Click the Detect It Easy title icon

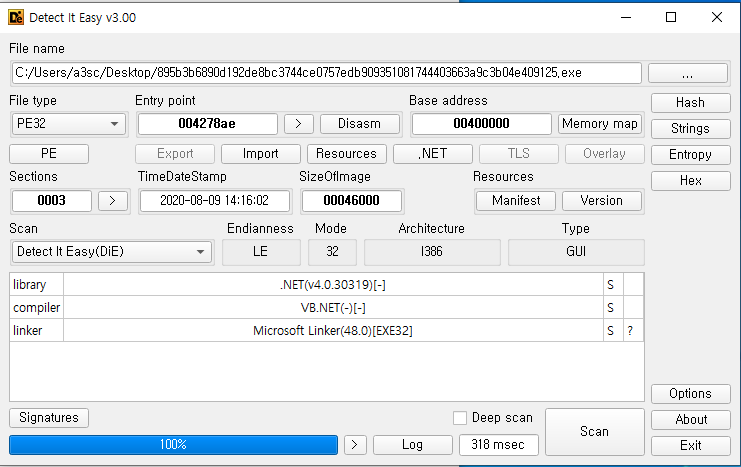[x=16, y=17]
